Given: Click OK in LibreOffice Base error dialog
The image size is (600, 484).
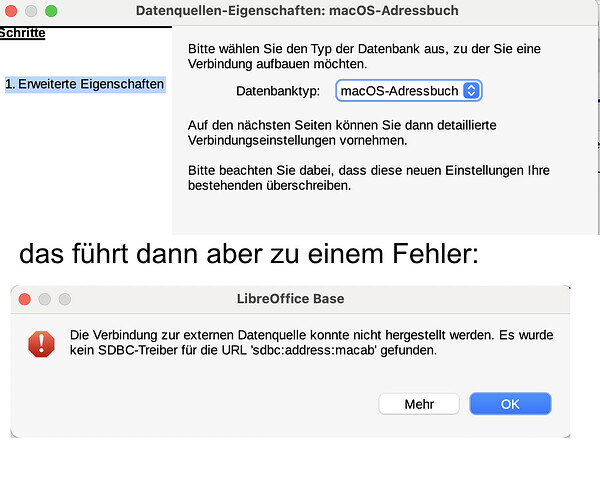Looking at the screenshot, I should pyautogui.click(x=510, y=404).
